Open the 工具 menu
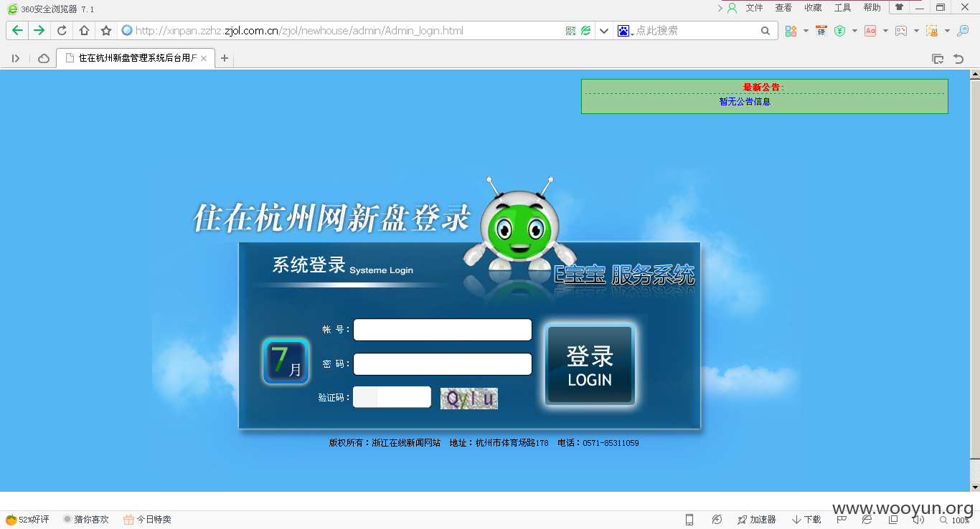Image resolution: width=980 pixels, height=529 pixels. click(x=842, y=8)
